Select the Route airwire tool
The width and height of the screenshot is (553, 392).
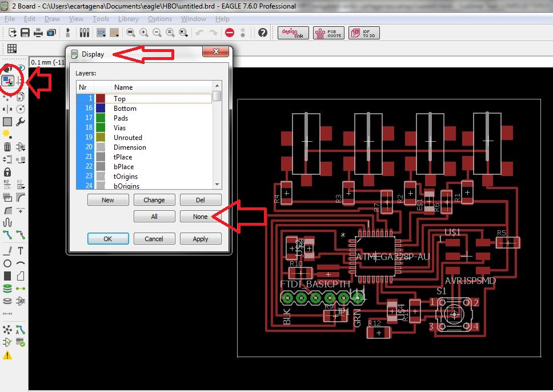point(7,235)
